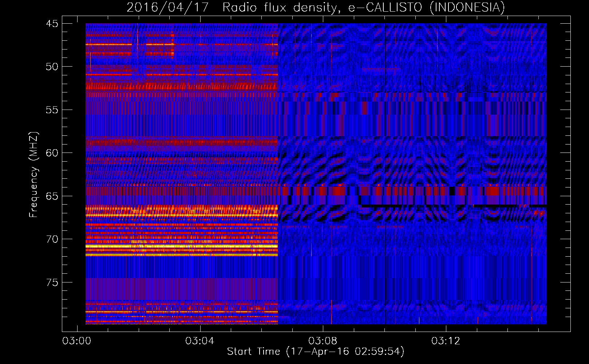This screenshot has width=589, height=364.
Task: Click the 70 frequency tick label
Action: 52,239
